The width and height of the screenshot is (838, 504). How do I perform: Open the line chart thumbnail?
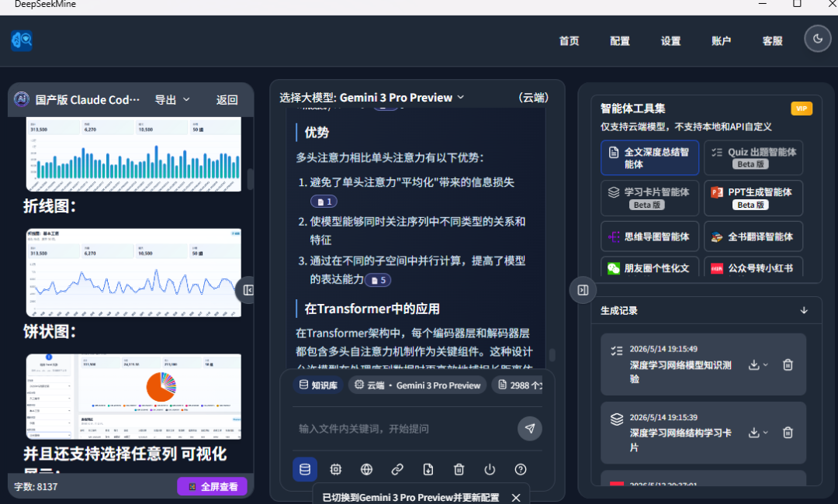[133, 272]
